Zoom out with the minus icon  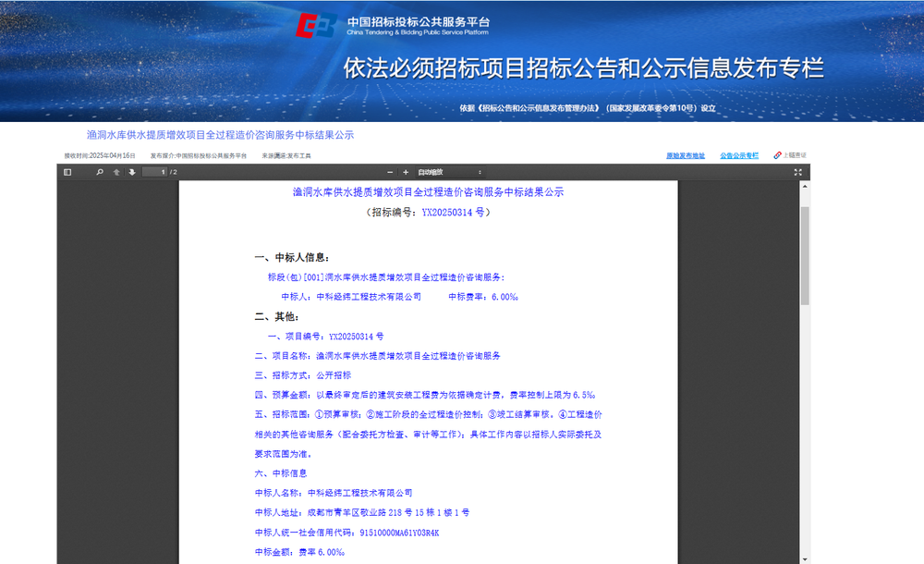pyautogui.click(x=388, y=172)
